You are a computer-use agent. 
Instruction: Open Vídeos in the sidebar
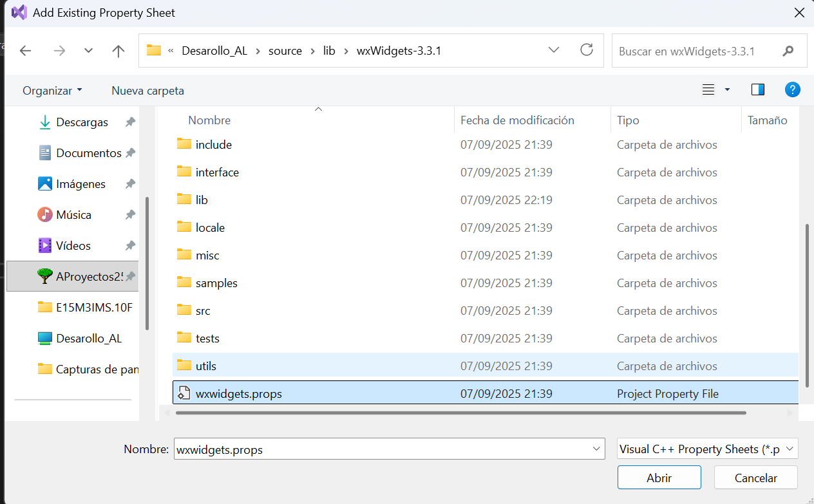[73, 245]
